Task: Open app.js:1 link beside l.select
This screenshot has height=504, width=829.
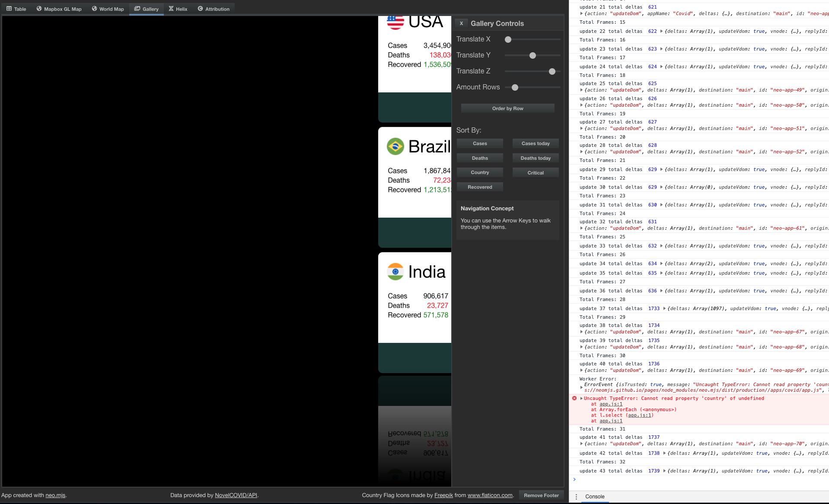Action: 639,415
